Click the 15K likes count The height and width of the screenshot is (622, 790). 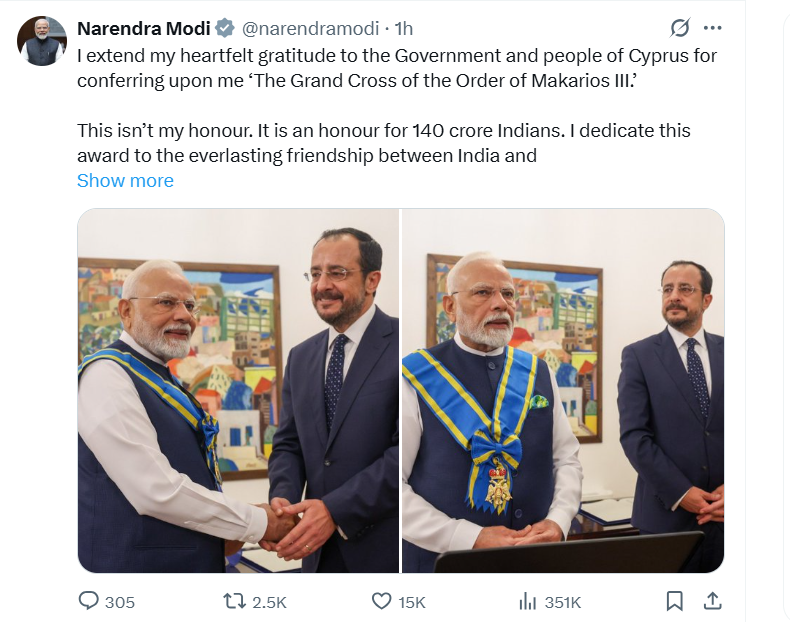412,602
